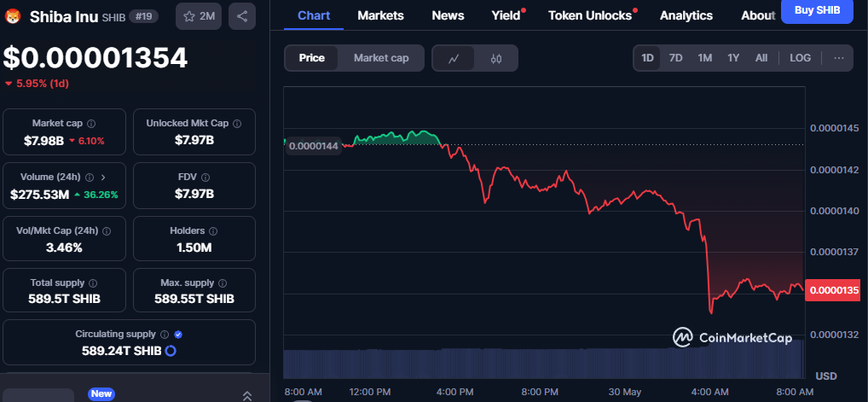The height and width of the screenshot is (402, 868).
Task: Click the New badge at bottom
Action: pos(101,393)
